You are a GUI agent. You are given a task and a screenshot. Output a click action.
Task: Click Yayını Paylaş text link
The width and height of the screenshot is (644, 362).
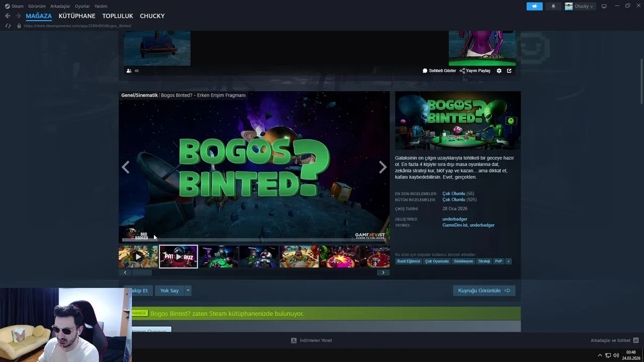(x=478, y=71)
